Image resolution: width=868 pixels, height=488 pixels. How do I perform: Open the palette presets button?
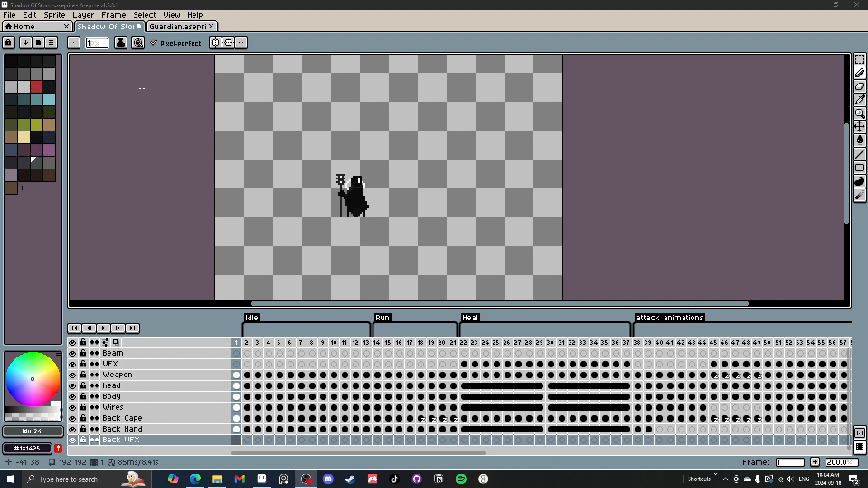pos(38,42)
